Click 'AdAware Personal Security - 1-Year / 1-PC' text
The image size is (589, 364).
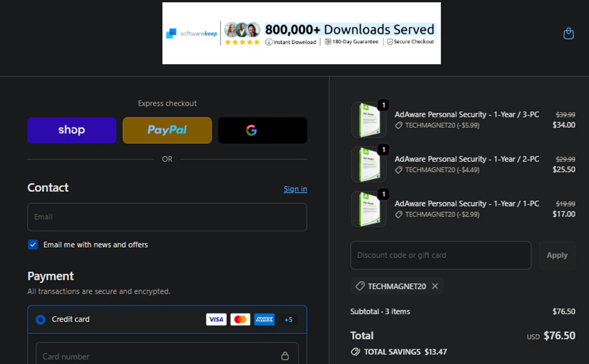(x=467, y=204)
